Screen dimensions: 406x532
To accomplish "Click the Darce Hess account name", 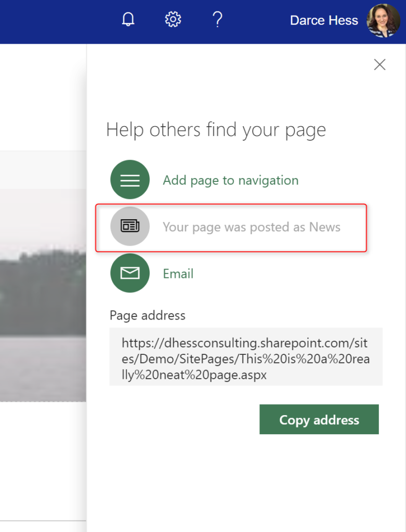I will [324, 20].
